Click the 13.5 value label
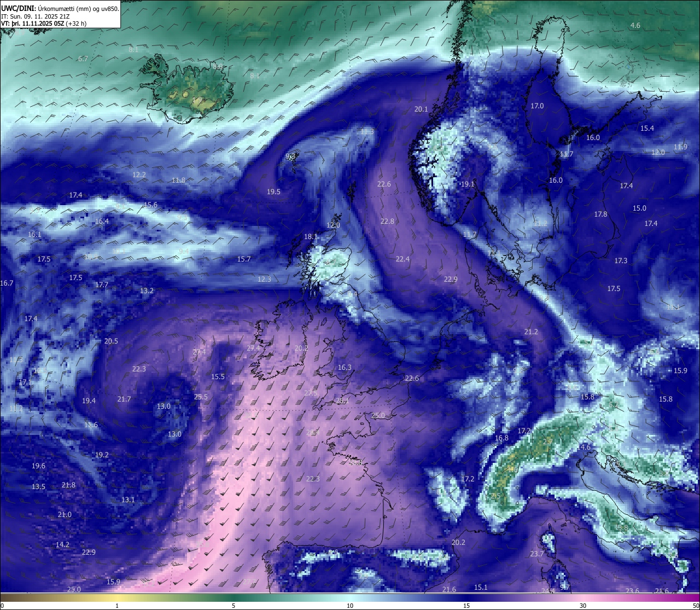Screen dimensions: 700x610 38,486
